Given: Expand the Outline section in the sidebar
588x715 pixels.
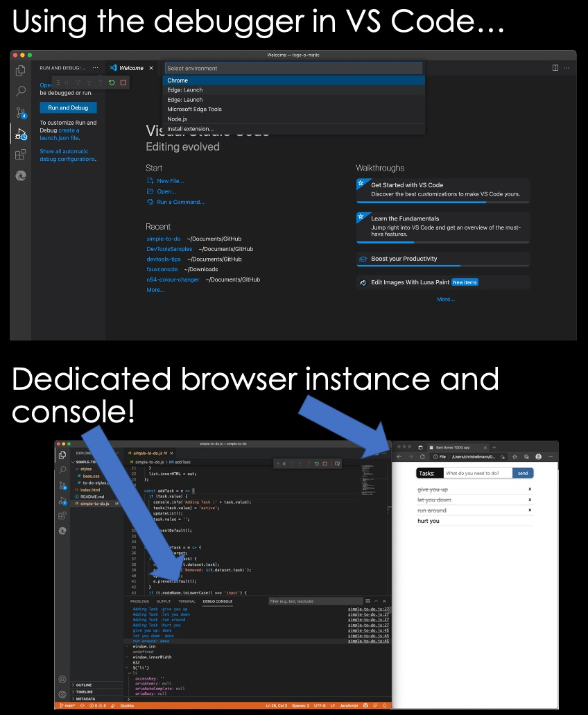Looking at the screenshot, I should click(x=83, y=684).
